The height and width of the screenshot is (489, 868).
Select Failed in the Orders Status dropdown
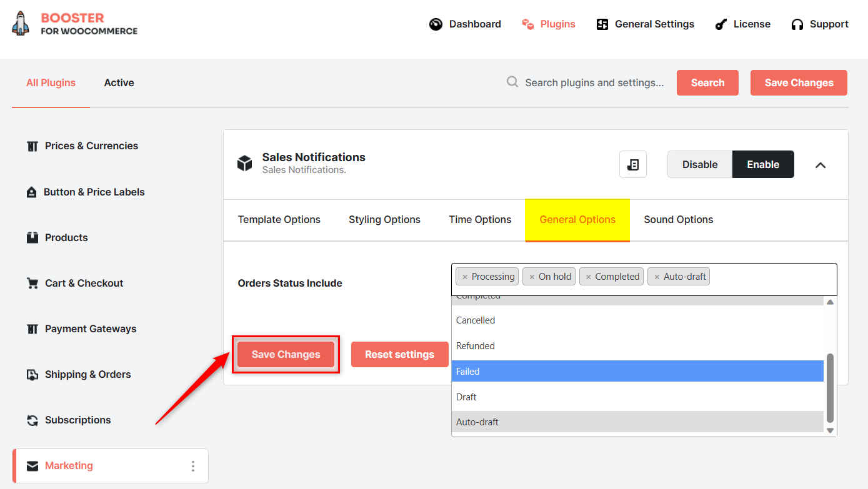coord(637,370)
